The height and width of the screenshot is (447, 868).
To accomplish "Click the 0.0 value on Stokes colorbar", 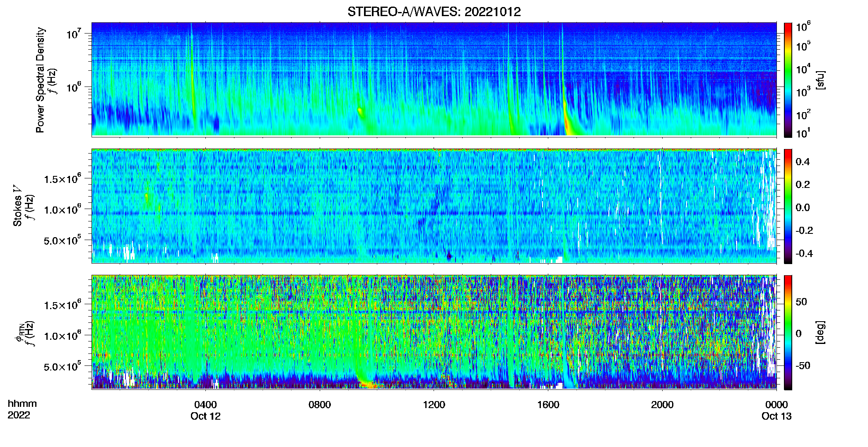I will [x=803, y=208].
